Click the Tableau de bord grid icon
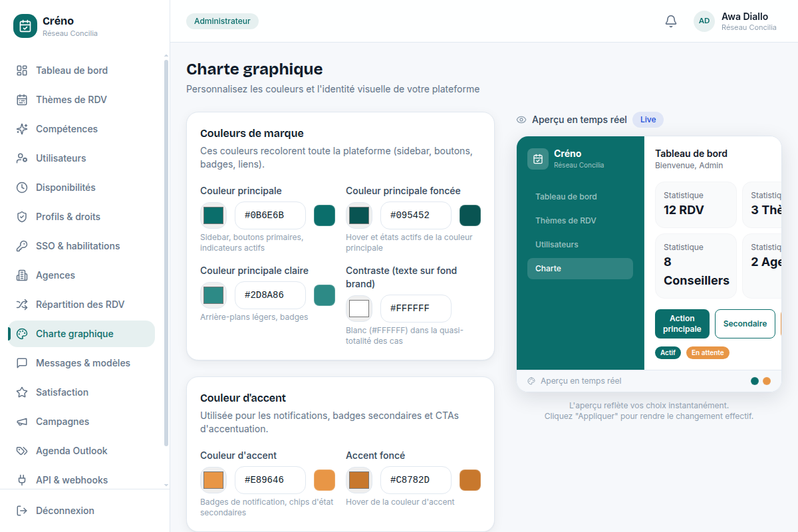 tap(22, 70)
